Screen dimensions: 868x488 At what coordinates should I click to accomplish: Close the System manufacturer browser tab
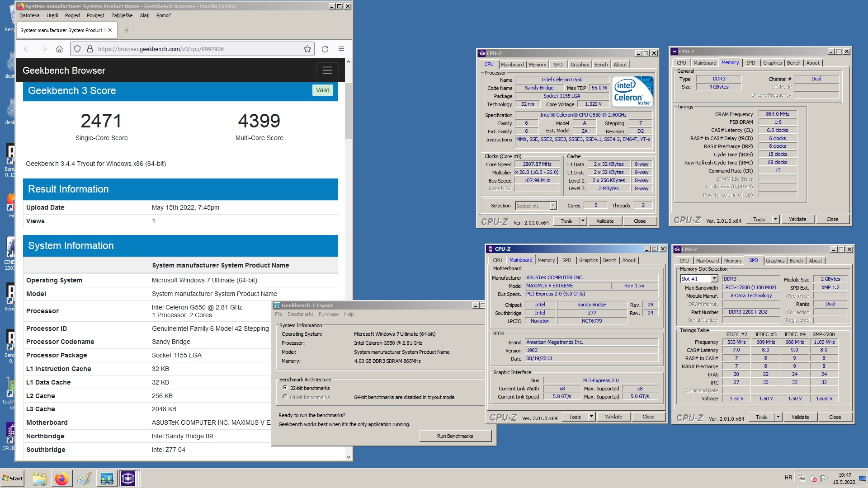pos(110,30)
